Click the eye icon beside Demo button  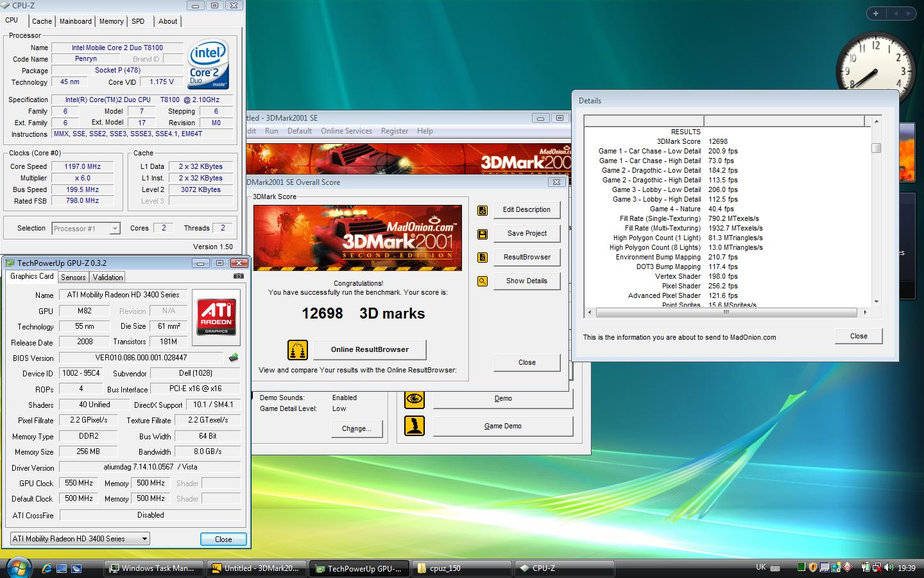[415, 399]
